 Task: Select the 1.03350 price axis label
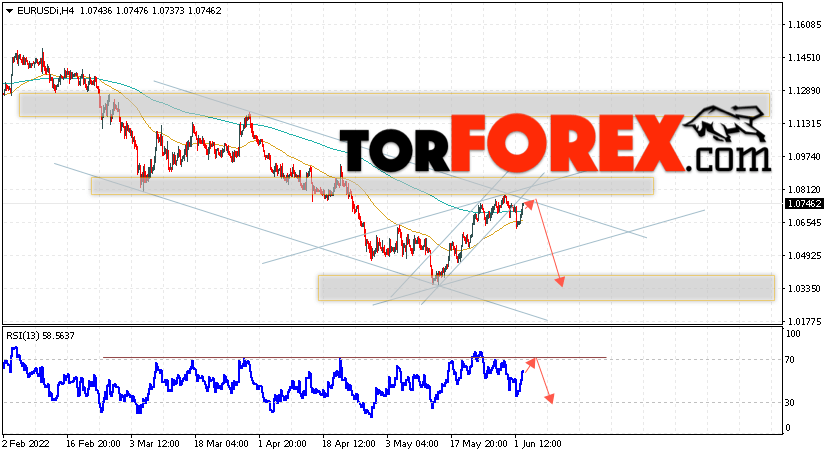(x=804, y=289)
